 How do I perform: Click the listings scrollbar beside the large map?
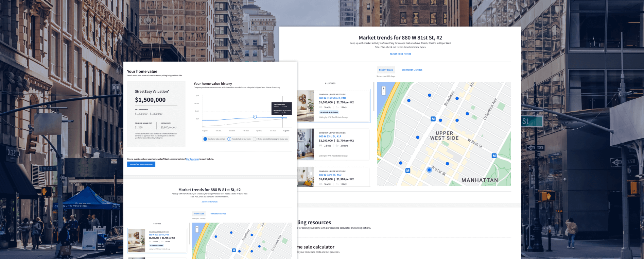[x=373, y=97]
